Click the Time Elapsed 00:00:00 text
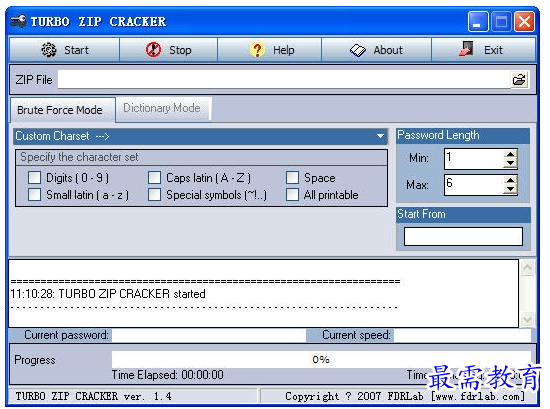 tap(167, 375)
